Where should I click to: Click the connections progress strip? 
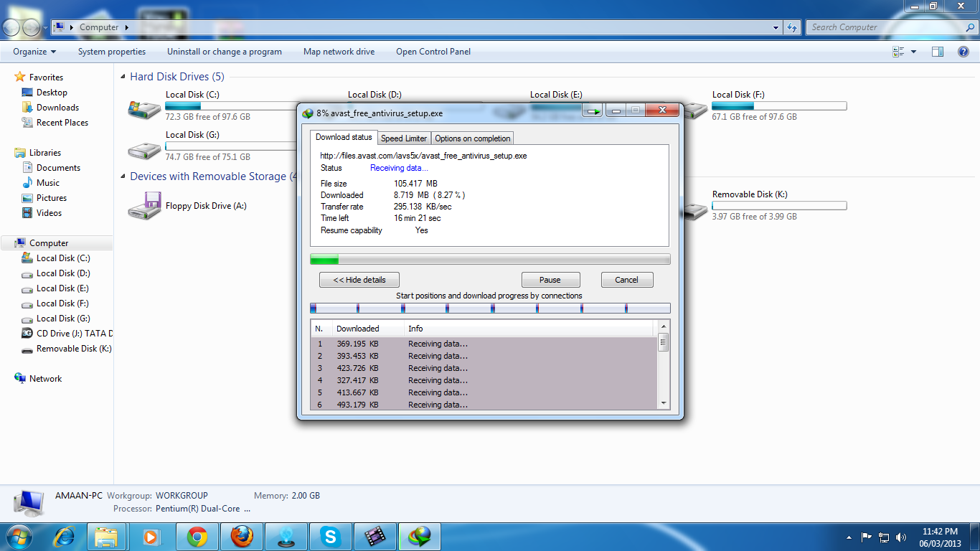(490, 309)
